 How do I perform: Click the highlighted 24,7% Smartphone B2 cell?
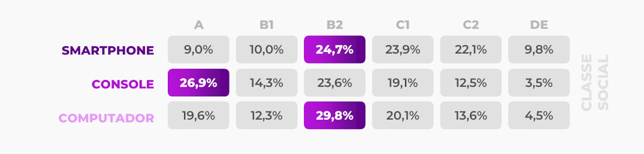334,50
